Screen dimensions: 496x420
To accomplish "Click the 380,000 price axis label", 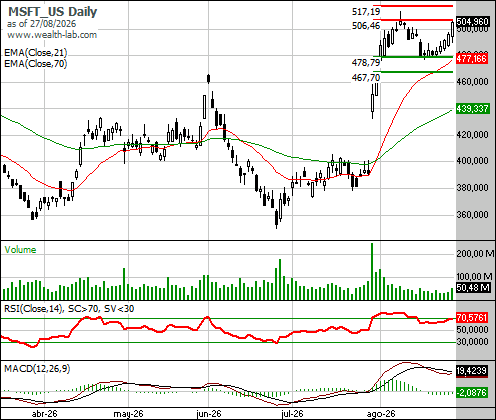I will click(472, 187).
